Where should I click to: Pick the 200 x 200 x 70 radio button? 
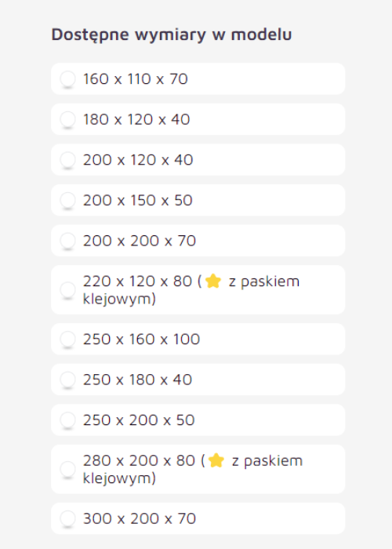pos(67,241)
